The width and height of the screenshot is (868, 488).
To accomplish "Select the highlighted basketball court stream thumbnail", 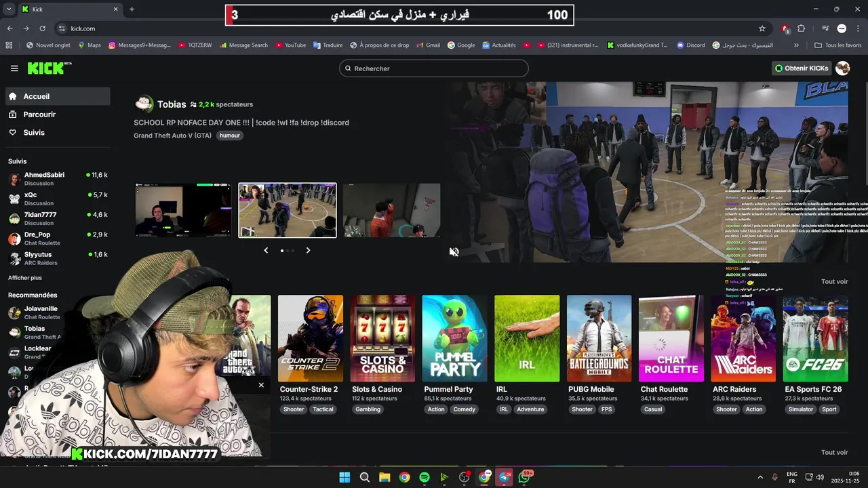I will pos(288,210).
